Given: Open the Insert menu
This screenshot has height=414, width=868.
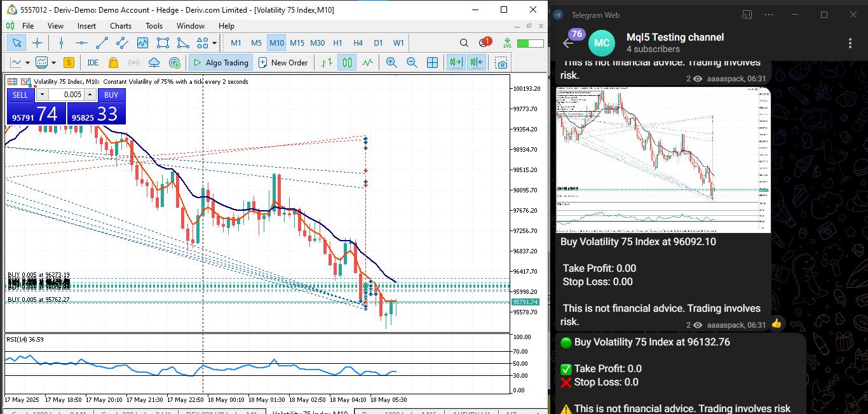Looking at the screenshot, I should 87,26.
